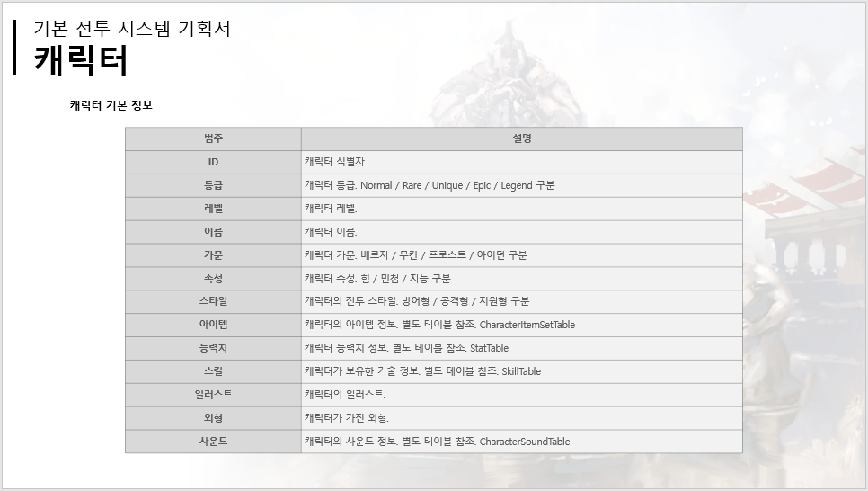Click the '스킬' category cell

coord(213,371)
